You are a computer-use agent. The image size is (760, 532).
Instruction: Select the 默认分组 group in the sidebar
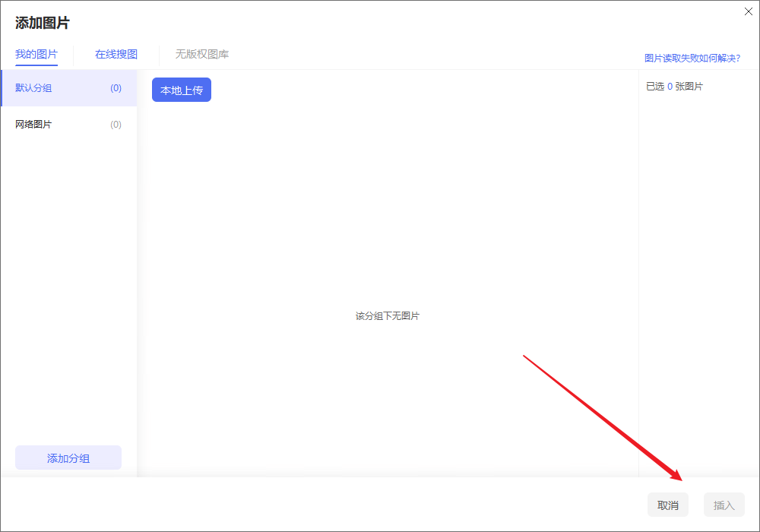(34, 88)
